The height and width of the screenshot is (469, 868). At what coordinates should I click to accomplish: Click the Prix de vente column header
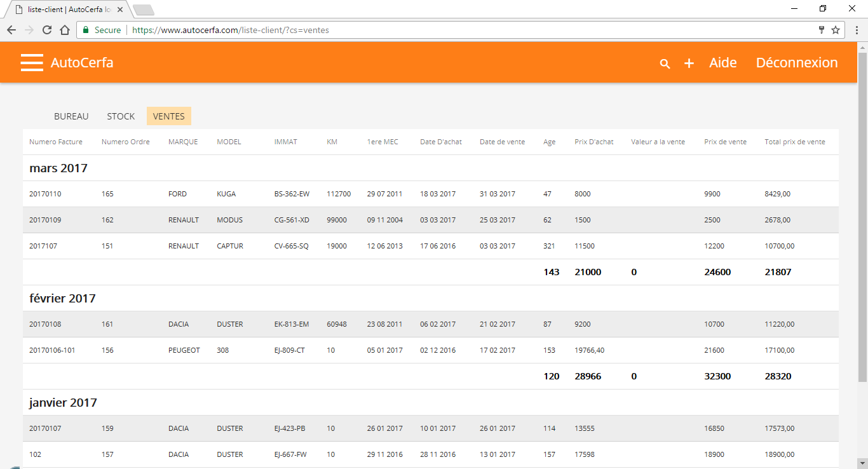click(x=725, y=142)
